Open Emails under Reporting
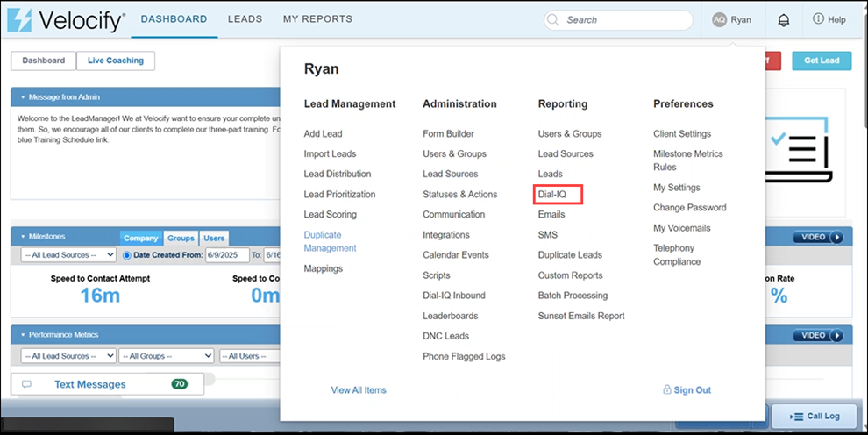The height and width of the screenshot is (435, 868). click(x=551, y=214)
